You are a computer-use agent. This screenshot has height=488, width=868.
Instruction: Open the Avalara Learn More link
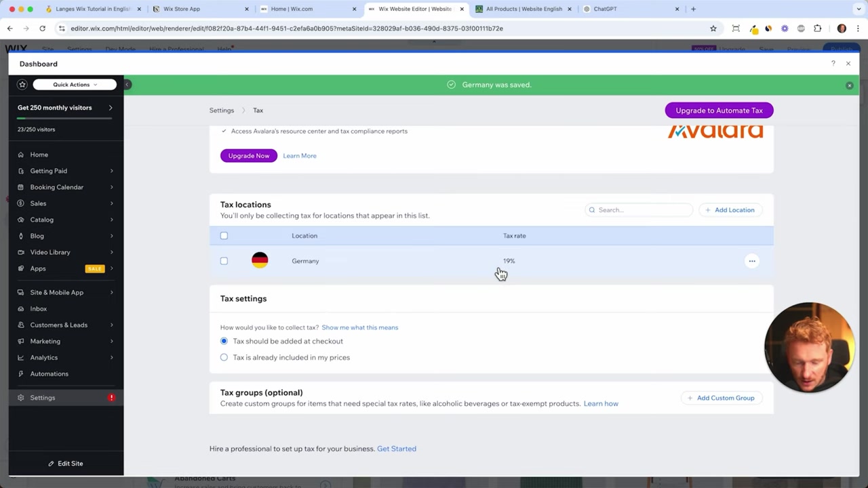[299, 156]
